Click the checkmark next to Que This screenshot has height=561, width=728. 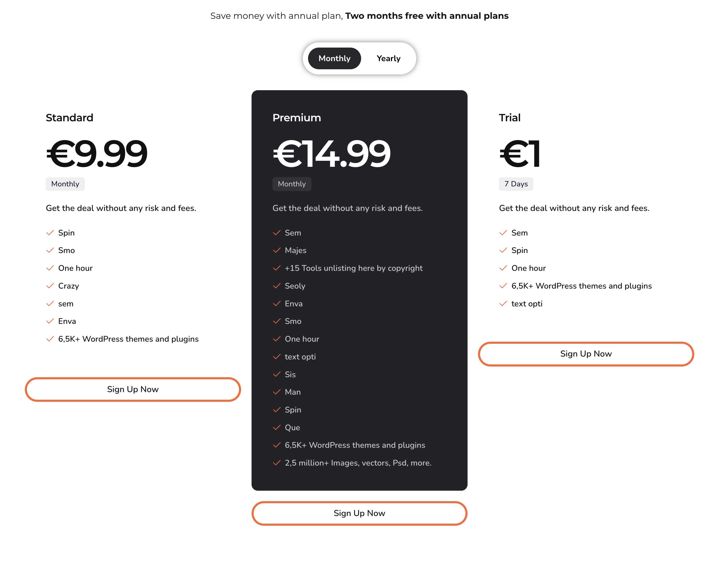click(x=277, y=427)
